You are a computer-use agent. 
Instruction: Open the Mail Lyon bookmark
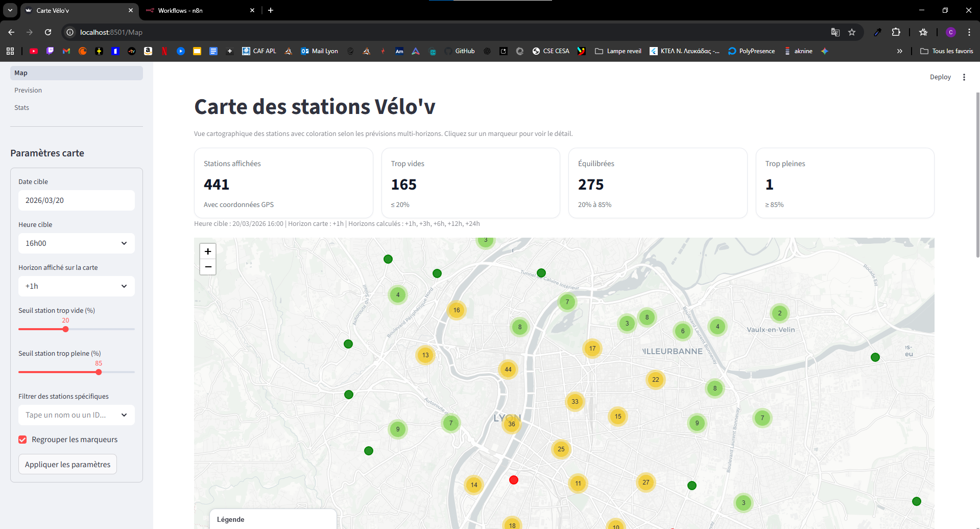319,51
